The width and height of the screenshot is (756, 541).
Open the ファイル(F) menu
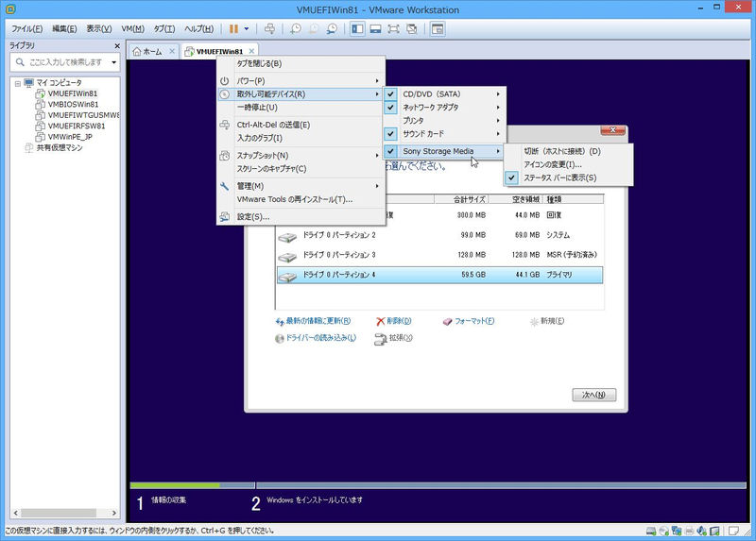pyautogui.click(x=27, y=29)
